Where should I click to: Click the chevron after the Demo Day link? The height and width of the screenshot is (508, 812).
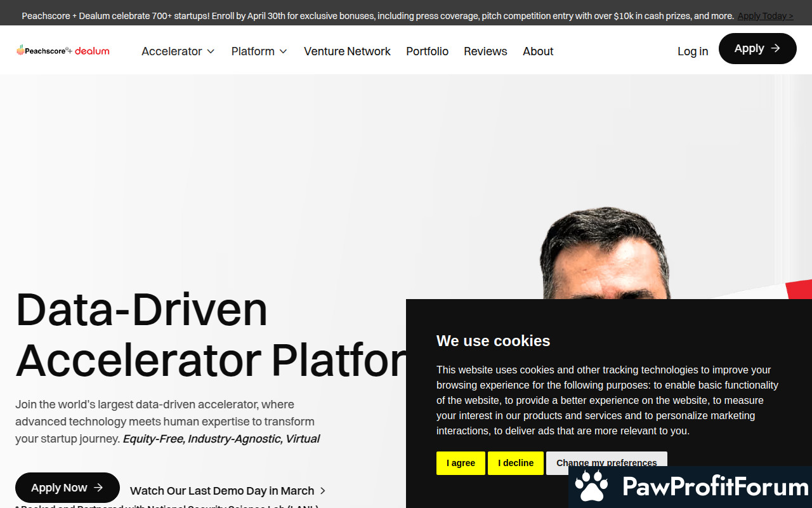click(x=323, y=491)
